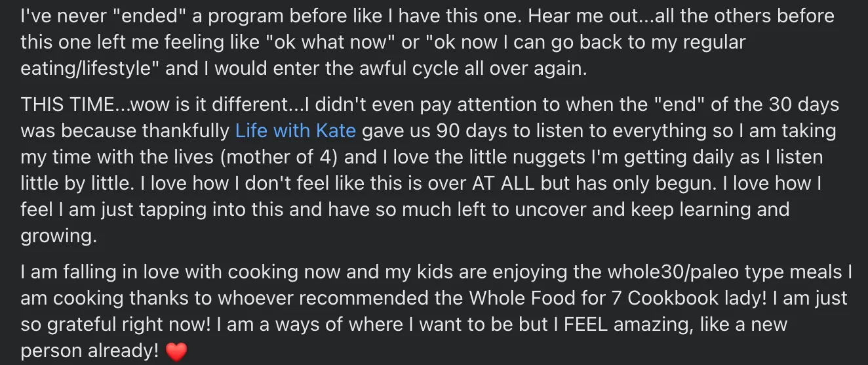868x365 pixels.
Task: Open the Life with Kate link
Action: coord(295,131)
